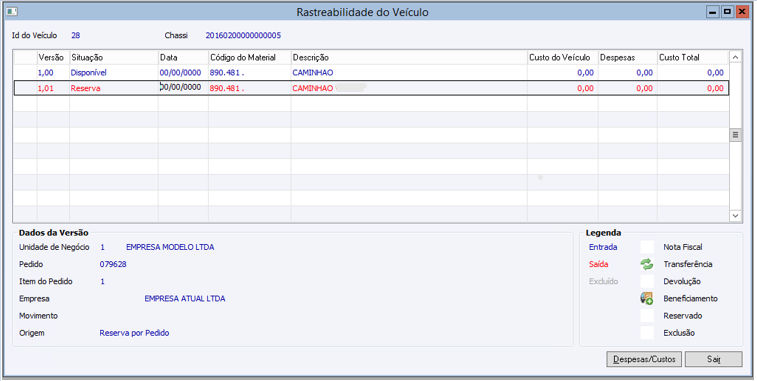Image resolution: width=757 pixels, height=381 pixels.
Task: Click the Custo do Veículo column header
Action: pyautogui.click(x=563, y=57)
